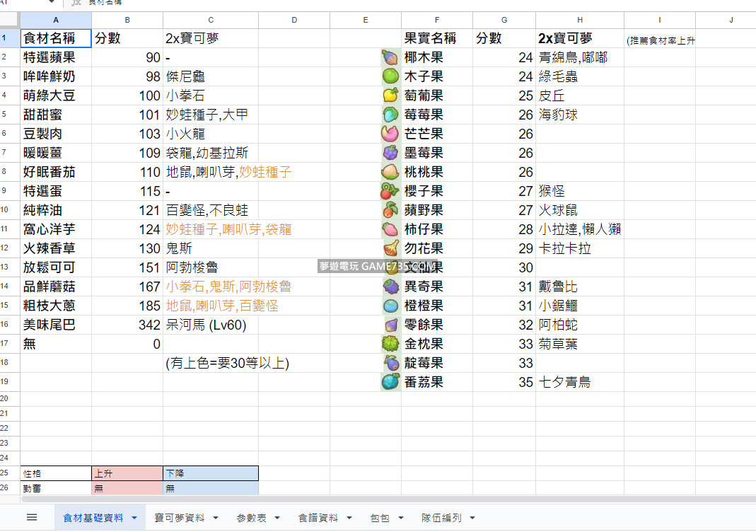
Task: Select the yellow berry icon beside 萄葡果
Action: point(390,96)
